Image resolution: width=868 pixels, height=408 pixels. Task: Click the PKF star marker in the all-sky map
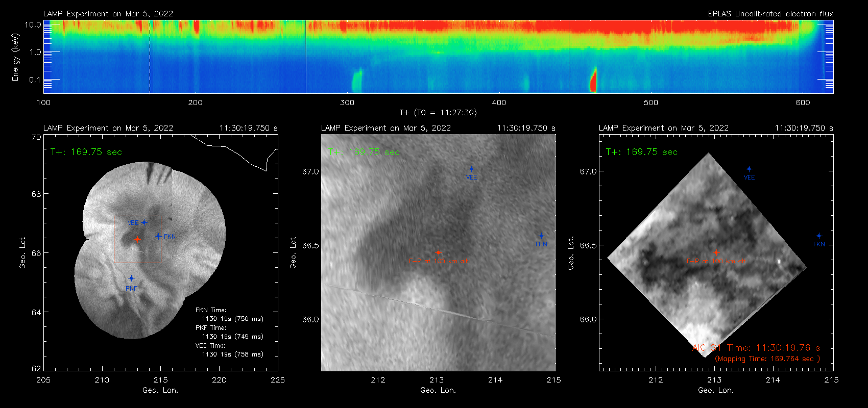[x=131, y=278]
